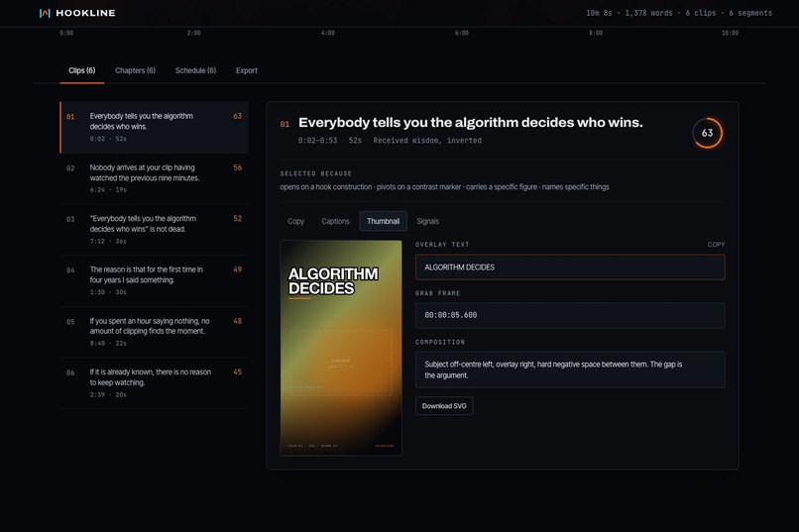Click the 8:00 timeline marker
The image size is (799, 532).
point(596,33)
